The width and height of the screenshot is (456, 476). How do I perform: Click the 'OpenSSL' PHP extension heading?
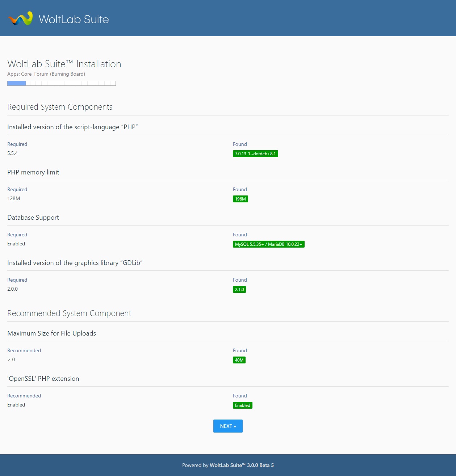tap(43, 379)
